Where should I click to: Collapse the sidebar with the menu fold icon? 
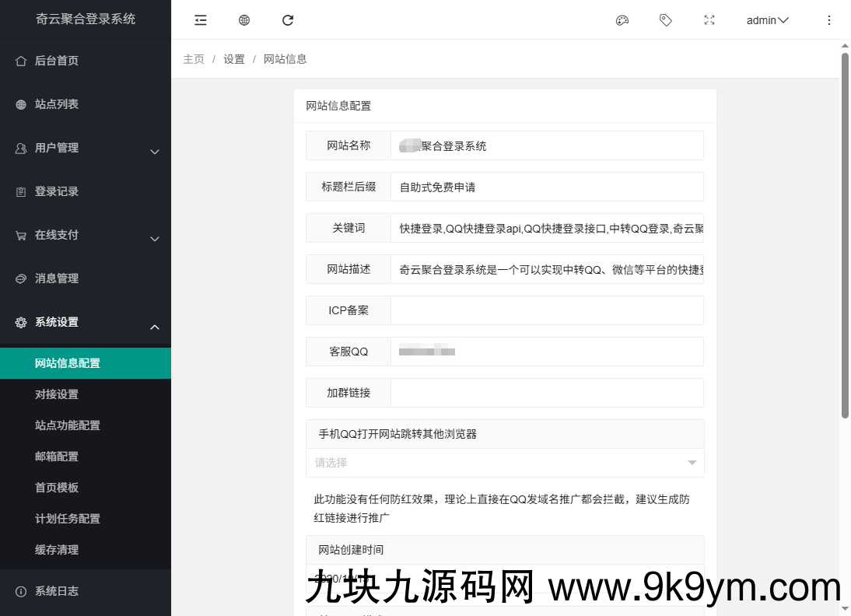pyautogui.click(x=201, y=20)
